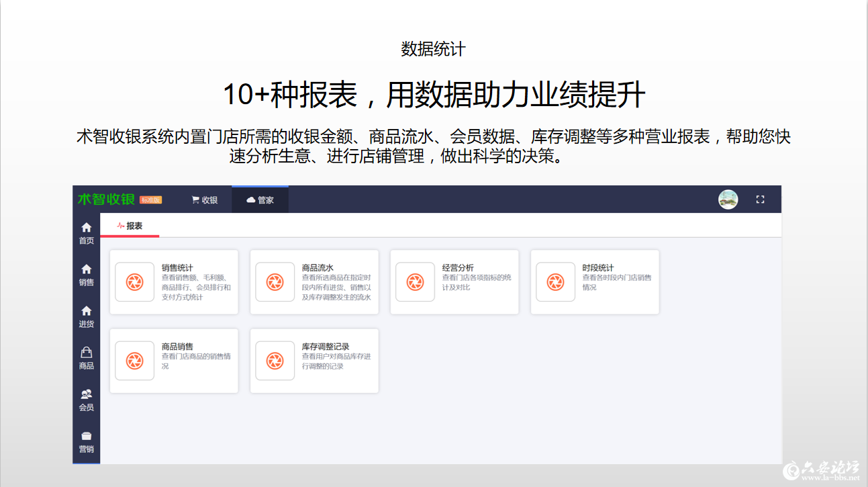Open the 进货 purchasing icon
Viewport: 868px width, 487px height.
86,310
